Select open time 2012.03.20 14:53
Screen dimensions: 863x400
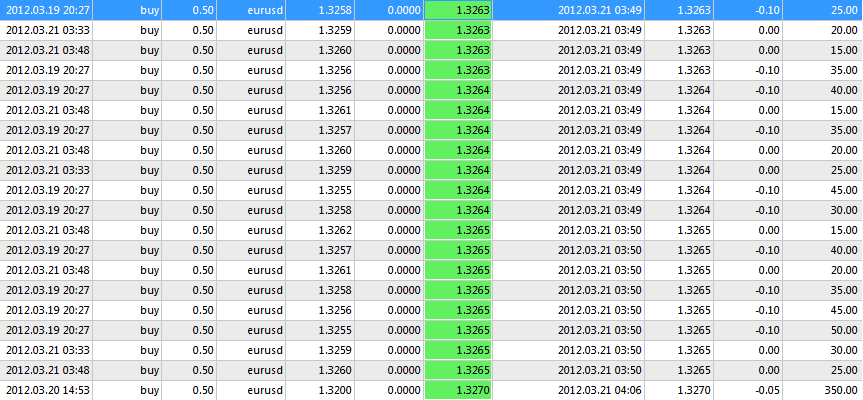point(46,390)
